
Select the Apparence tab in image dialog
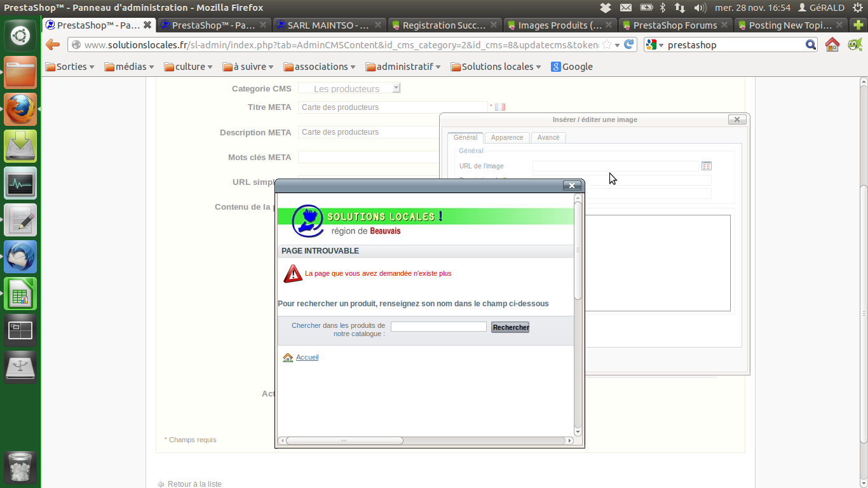coord(507,137)
